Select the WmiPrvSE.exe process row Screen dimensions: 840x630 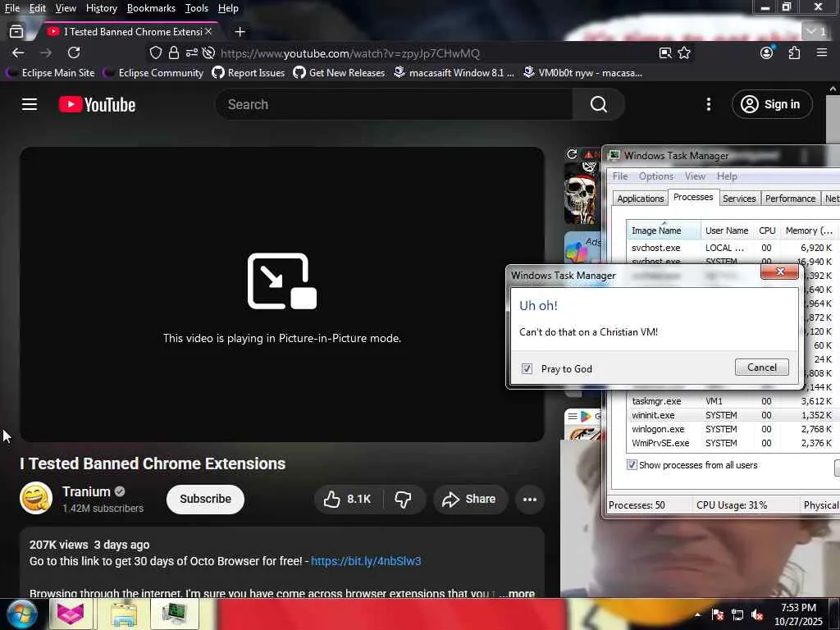pos(731,443)
